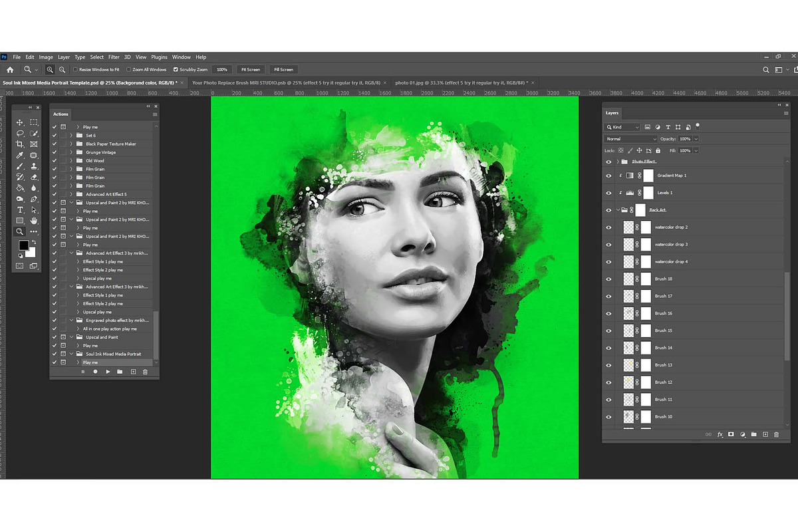
Task: Collapse the Back Art layer group
Action: [x=618, y=210]
